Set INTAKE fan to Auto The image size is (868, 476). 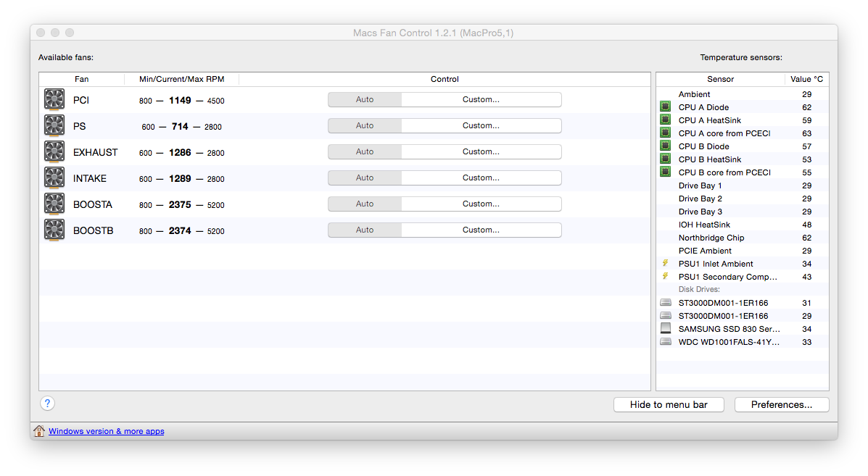[x=365, y=178]
